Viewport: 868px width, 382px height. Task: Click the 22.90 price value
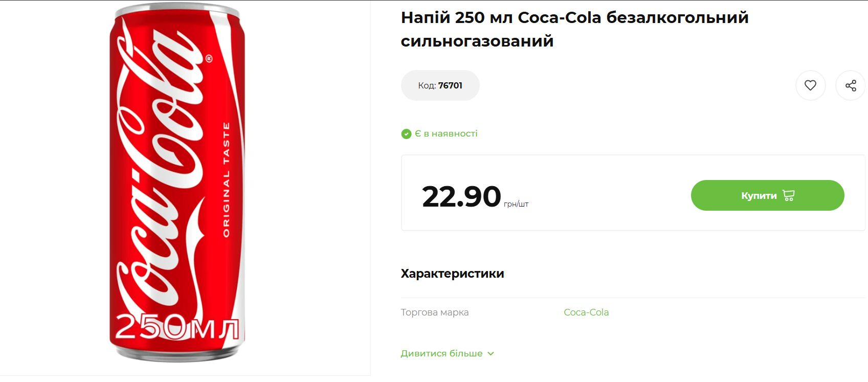(x=461, y=196)
